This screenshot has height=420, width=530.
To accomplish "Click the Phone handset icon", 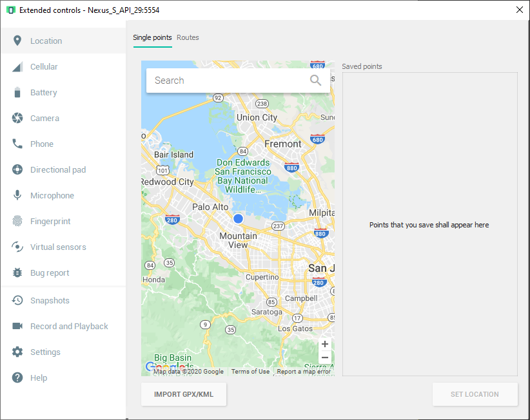I will [17, 144].
